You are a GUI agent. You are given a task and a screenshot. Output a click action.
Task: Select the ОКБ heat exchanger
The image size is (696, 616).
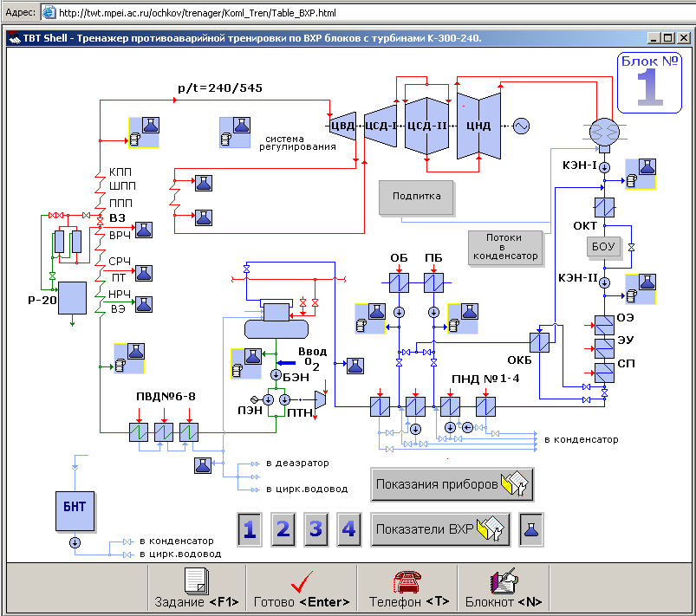(x=540, y=342)
